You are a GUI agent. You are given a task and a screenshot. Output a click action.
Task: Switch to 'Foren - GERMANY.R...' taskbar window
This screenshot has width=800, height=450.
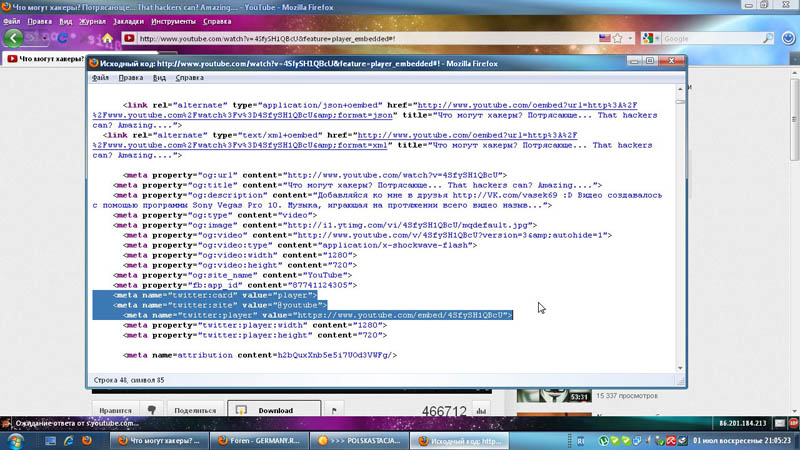259,441
